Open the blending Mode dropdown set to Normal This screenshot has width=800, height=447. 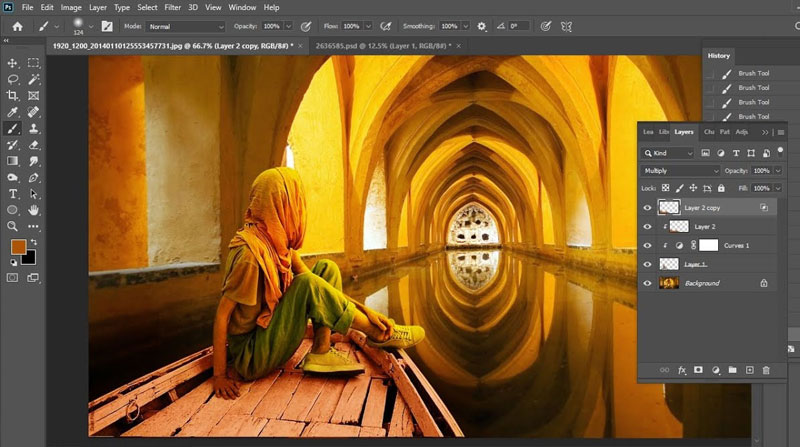[x=185, y=27]
